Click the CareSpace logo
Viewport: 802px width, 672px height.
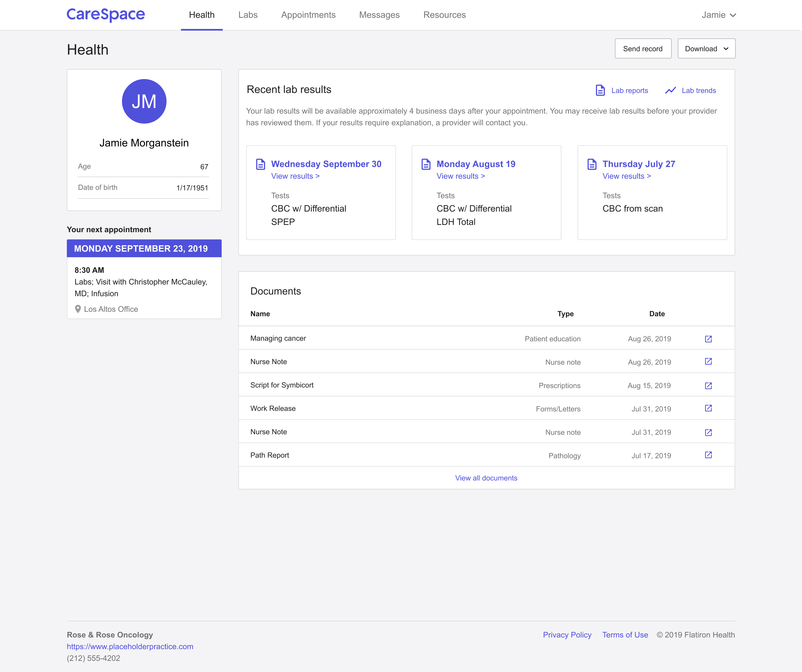click(106, 14)
